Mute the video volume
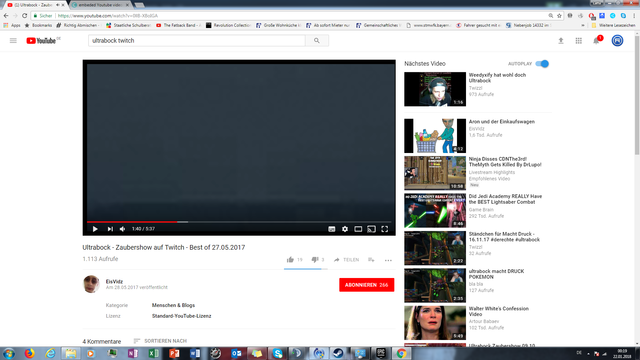Image resolution: width=640 pixels, height=360 pixels. [122, 229]
